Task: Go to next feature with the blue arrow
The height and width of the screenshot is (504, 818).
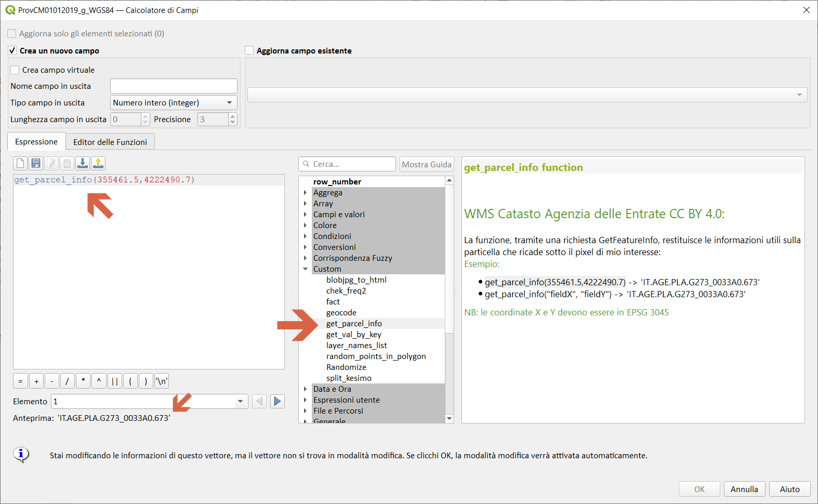Action: click(278, 401)
